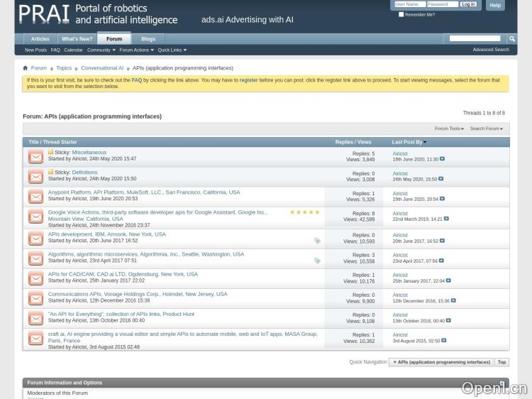Switch to the Articles tab
532x399 pixels.
click(40, 39)
